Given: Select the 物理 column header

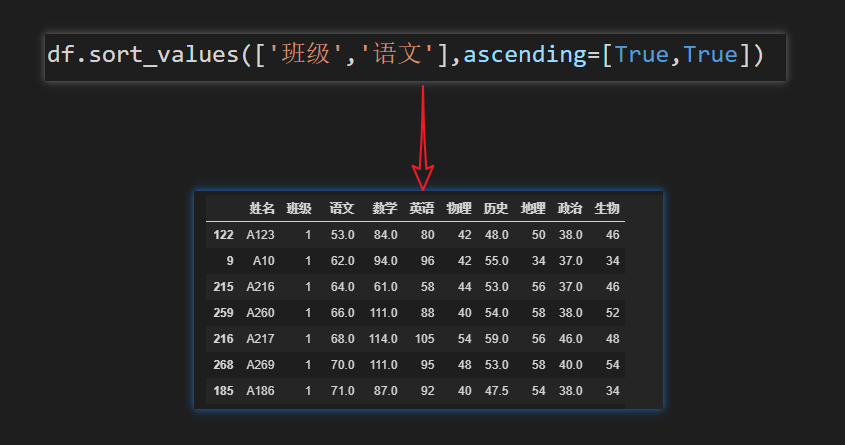Looking at the screenshot, I should 459,208.
